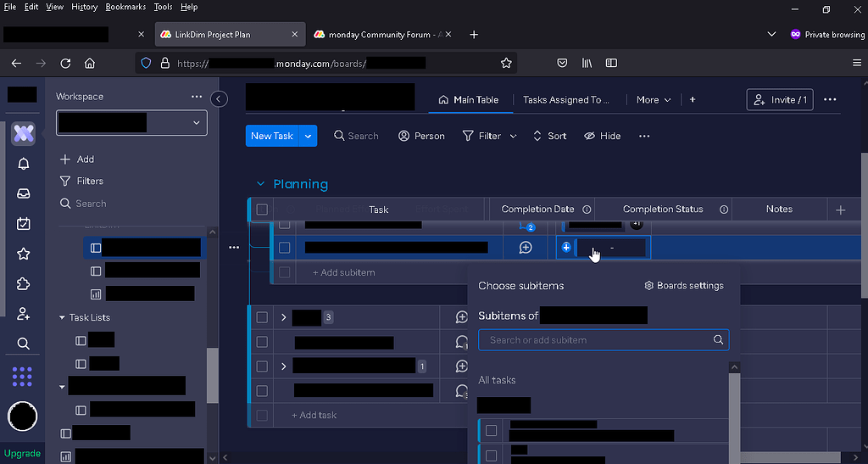Open the New Task dropdown arrow
The height and width of the screenshot is (464, 868).
point(309,136)
